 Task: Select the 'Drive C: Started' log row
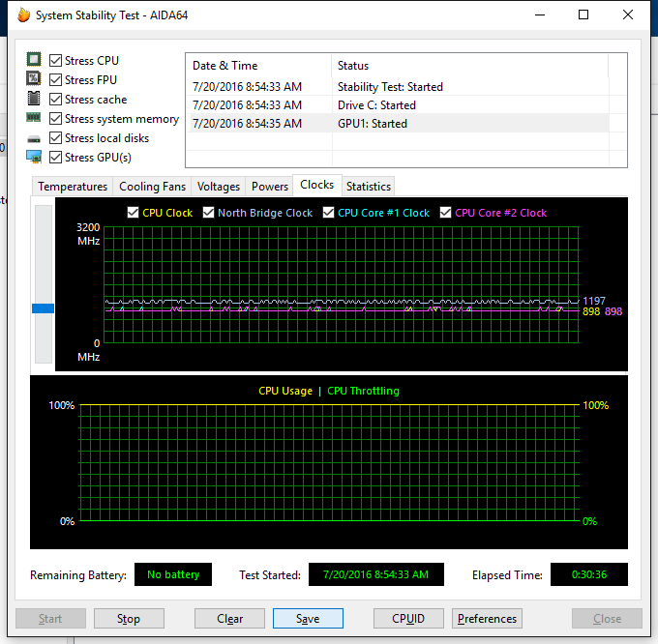(x=398, y=105)
